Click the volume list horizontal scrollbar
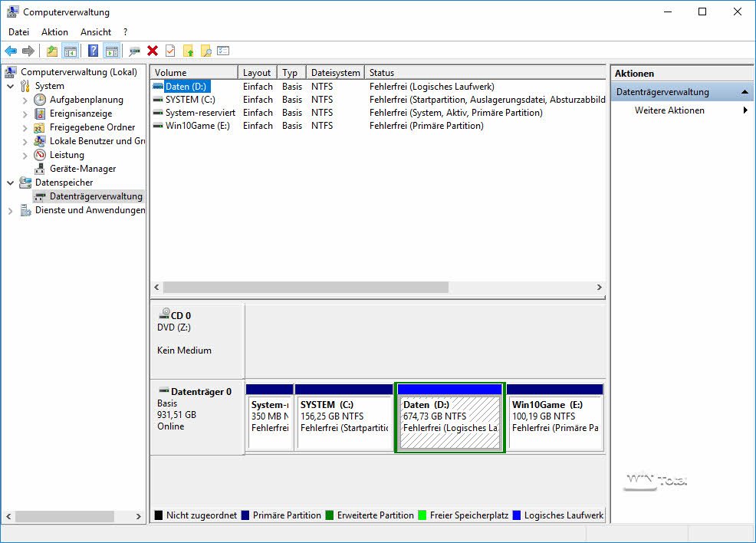This screenshot has height=543, width=756. [307, 287]
